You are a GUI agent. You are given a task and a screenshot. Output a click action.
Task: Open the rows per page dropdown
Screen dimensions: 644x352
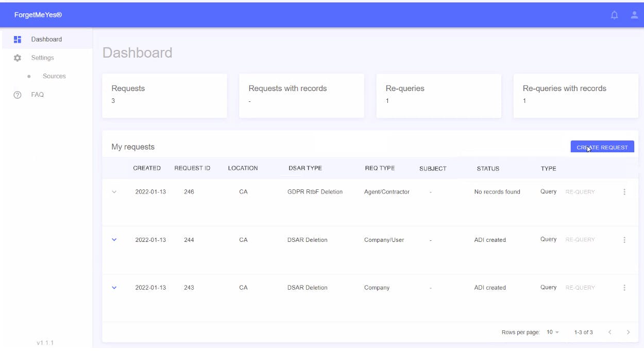(x=553, y=332)
